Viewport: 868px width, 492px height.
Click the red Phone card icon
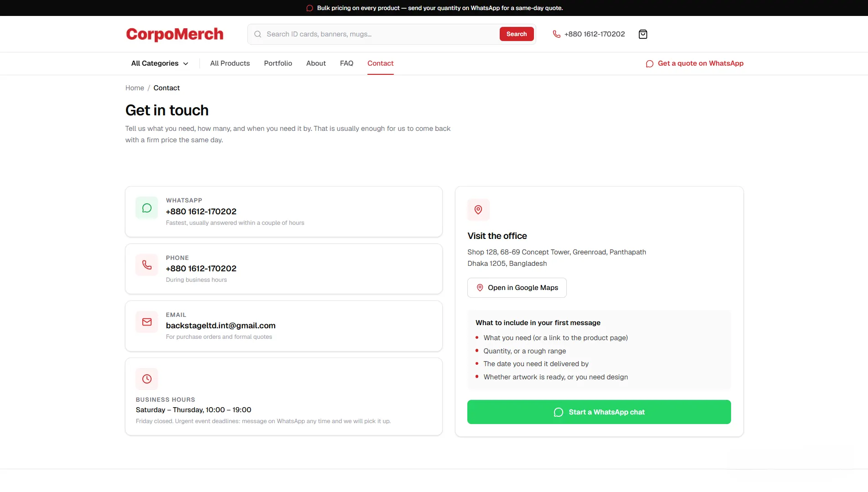pyautogui.click(x=147, y=265)
